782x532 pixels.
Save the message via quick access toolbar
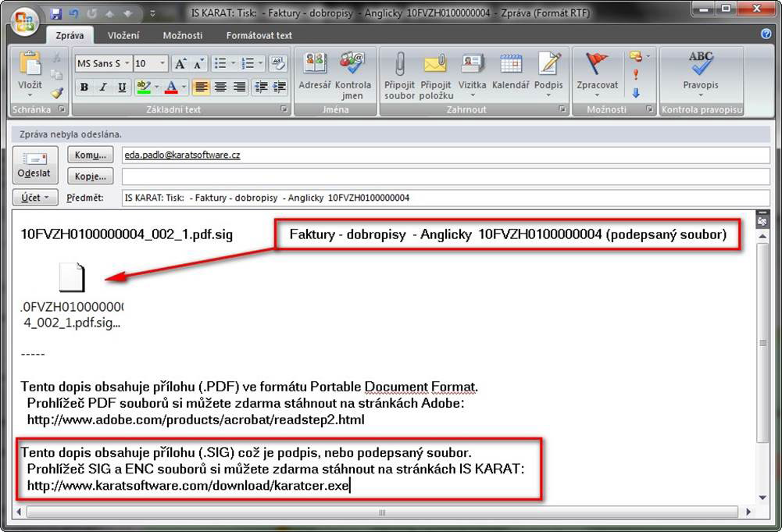56,13
